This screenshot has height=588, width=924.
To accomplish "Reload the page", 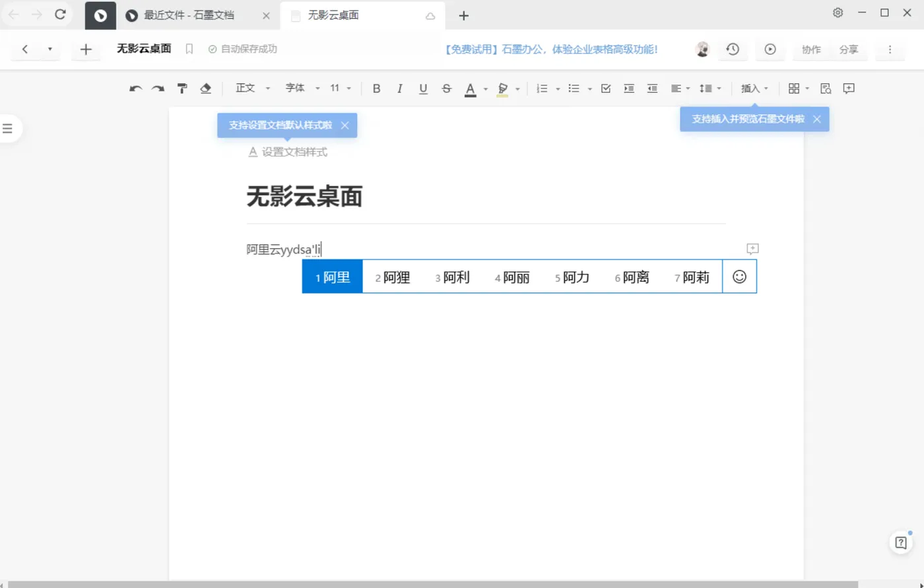I will click(60, 14).
